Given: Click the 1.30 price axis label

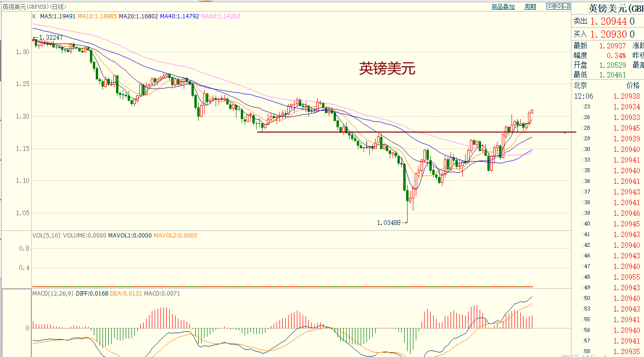Looking at the screenshot, I should (23, 52).
